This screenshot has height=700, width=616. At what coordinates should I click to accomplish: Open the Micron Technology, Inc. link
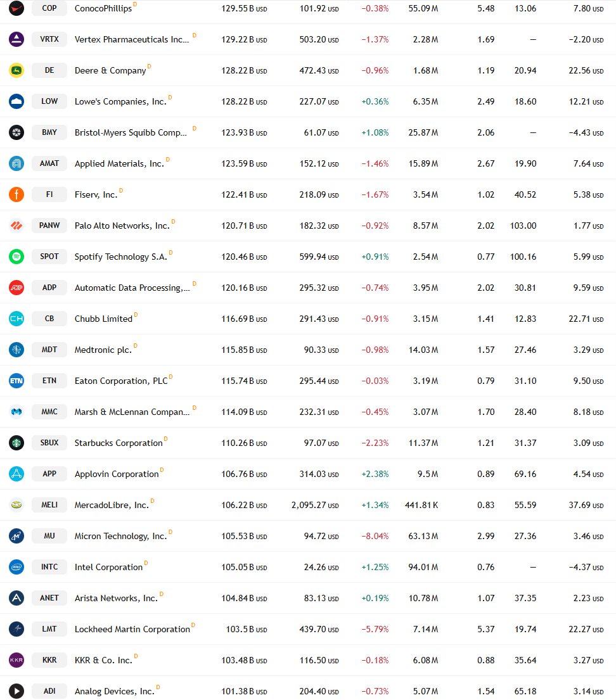pos(120,536)
